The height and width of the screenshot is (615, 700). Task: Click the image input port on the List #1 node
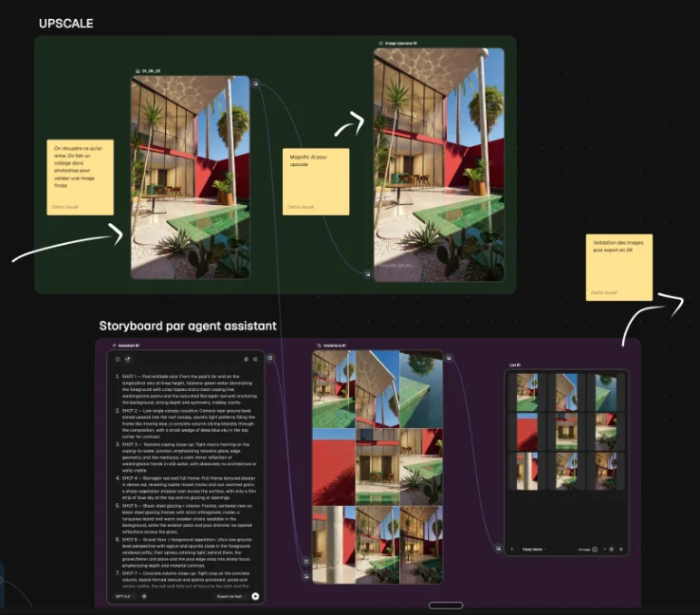point(498,548)
